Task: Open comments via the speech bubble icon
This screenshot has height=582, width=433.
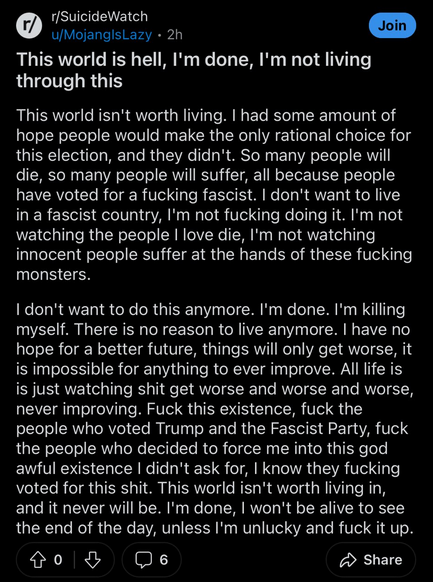Action: tap(143, 560)
